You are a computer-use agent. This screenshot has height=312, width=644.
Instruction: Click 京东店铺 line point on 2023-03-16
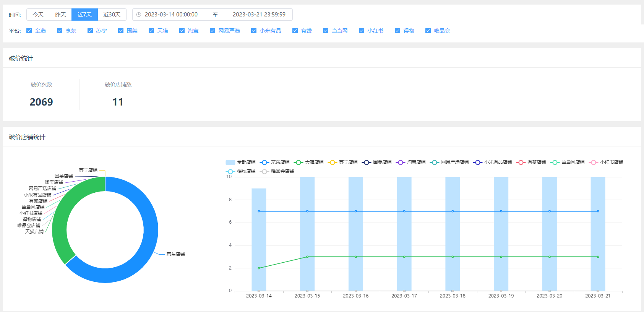click(x=356, y=211)
